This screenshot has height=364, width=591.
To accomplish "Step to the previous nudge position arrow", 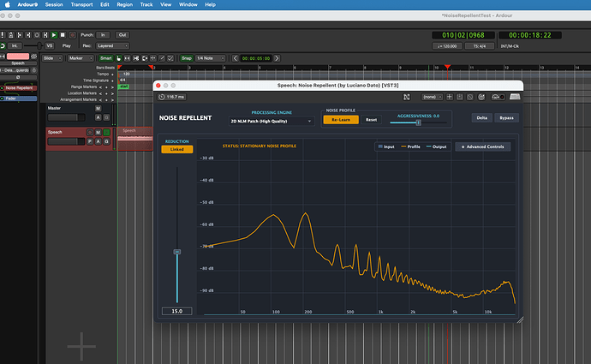I will click(x=236, y=58).
